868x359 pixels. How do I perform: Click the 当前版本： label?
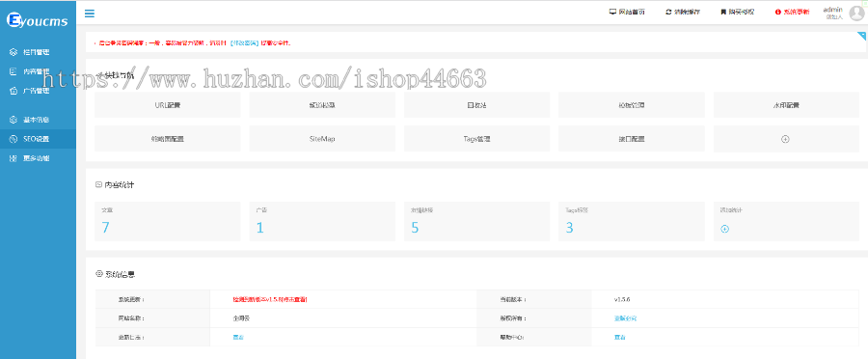coord(513,299)
